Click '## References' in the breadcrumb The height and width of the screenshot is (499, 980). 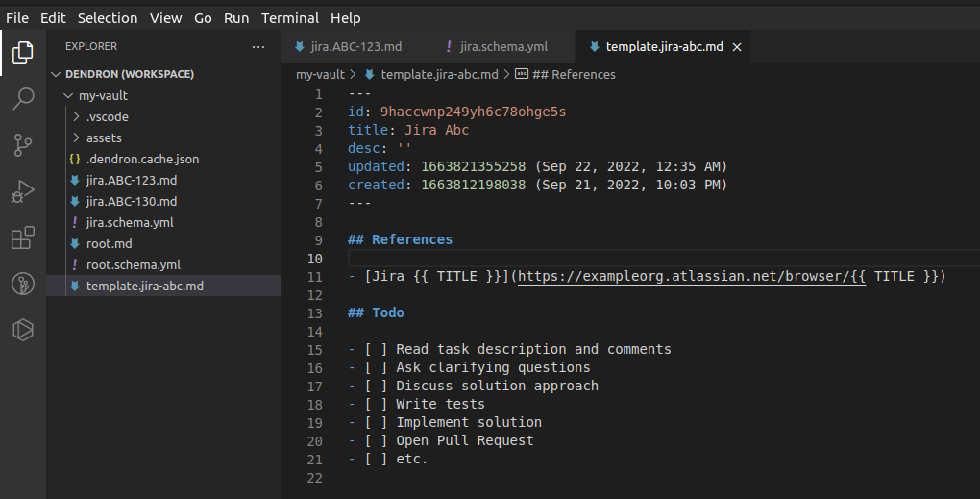coord(574,74)
